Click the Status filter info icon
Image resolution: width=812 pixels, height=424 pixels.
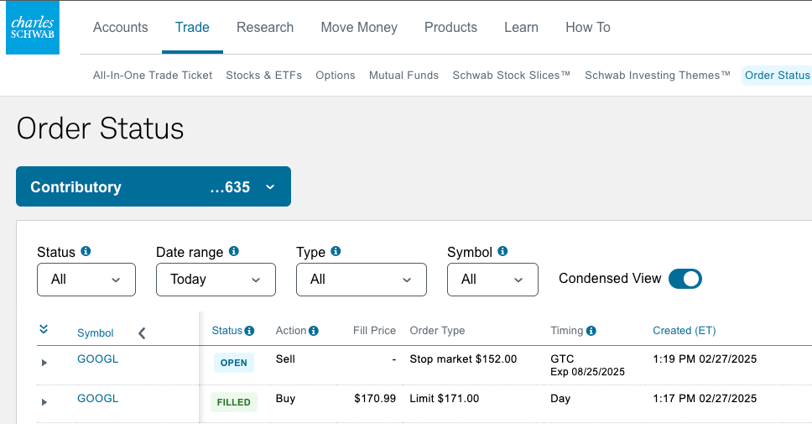(x=86, y=252)
